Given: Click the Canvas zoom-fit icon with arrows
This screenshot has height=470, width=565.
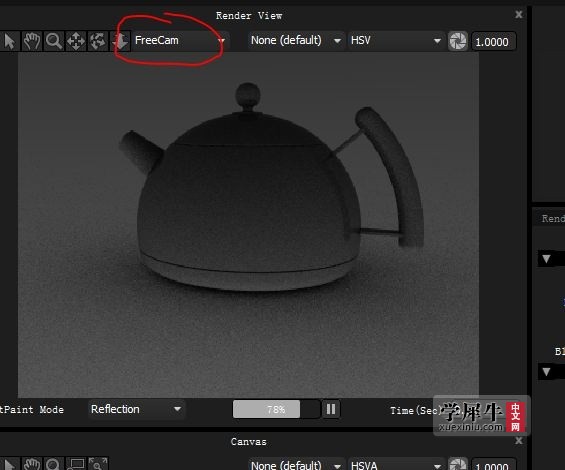Looking at the screenshot, I should point(98,464).
